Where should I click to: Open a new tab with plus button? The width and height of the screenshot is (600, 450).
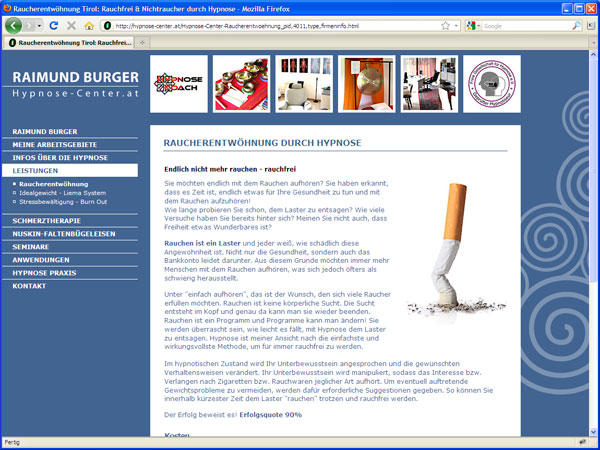tap(142, 43)
